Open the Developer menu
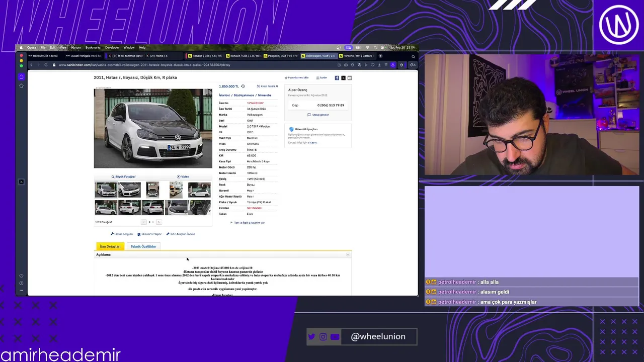Screen dimensions: 644x362 (x=112, y=47)
